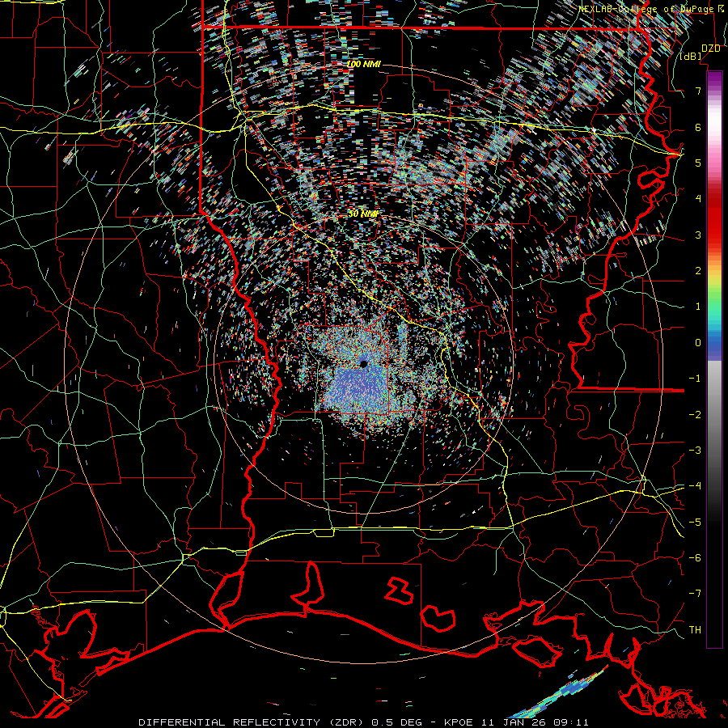Click the -6 value on the color scale

click(x=695, y=558)
